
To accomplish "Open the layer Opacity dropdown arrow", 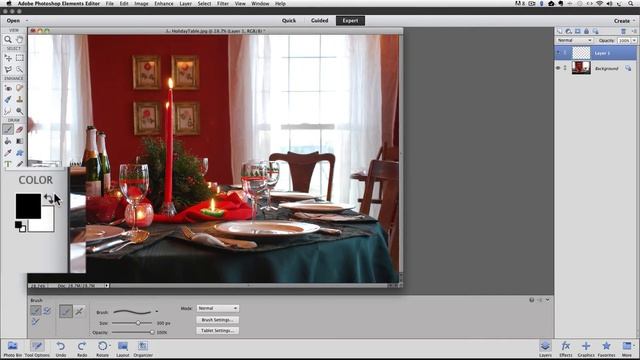I will pos(634,40).
